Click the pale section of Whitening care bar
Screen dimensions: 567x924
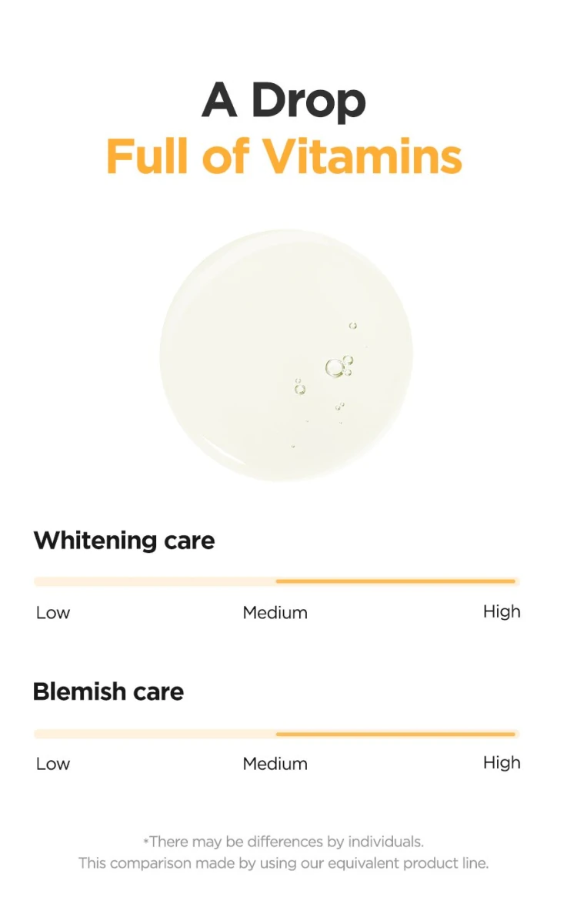155,581
